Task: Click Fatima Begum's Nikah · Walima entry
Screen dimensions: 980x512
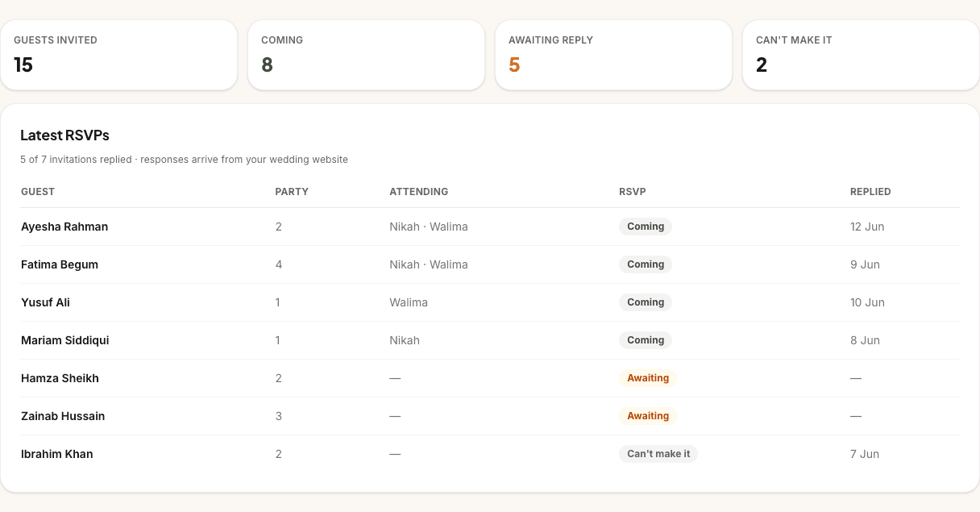Action: click(429, 264)
